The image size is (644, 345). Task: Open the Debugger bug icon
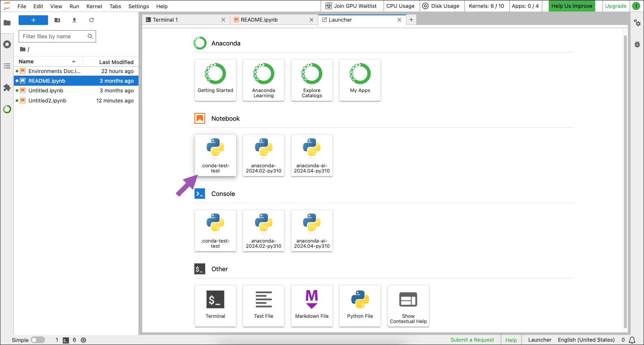pyautogui.click(x=637, y=44)
